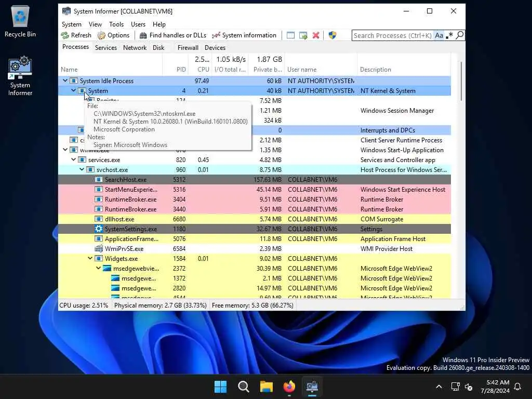The width and height of the screenshot is (532, 399).
Task: Click the msedgewebview icon for PID 2820
Action: 115,288
